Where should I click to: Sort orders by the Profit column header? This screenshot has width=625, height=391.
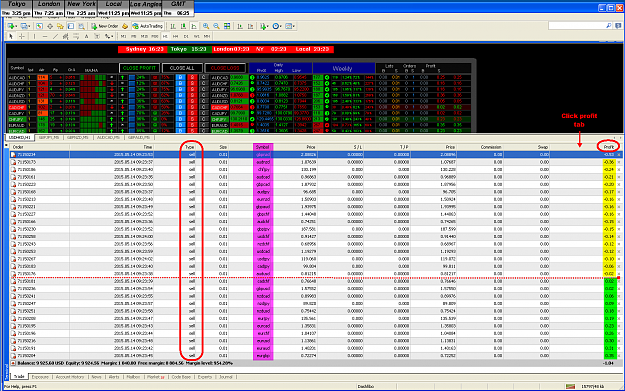[608, 147]
